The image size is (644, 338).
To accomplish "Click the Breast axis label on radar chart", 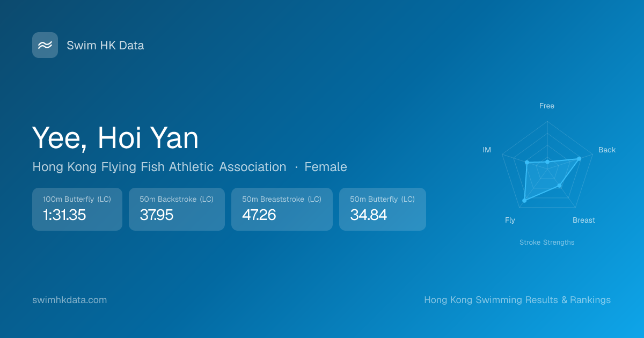I will click(x=584, y=221).
